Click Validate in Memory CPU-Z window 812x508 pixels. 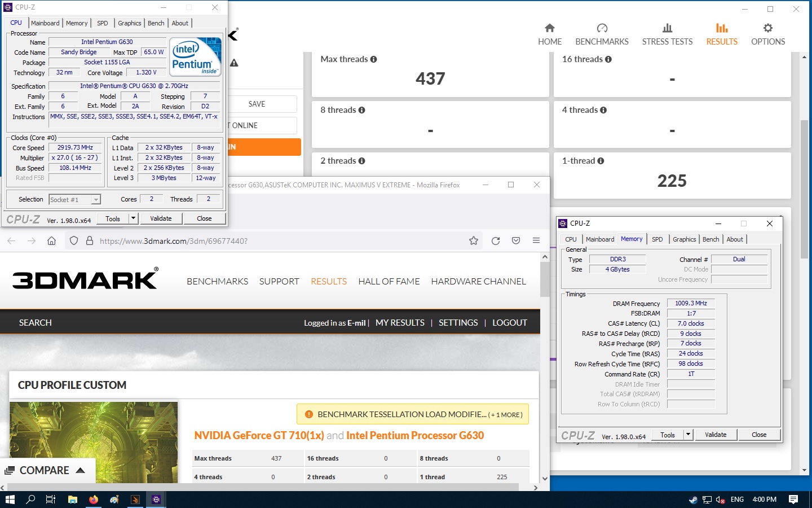[x=716, y=435]
